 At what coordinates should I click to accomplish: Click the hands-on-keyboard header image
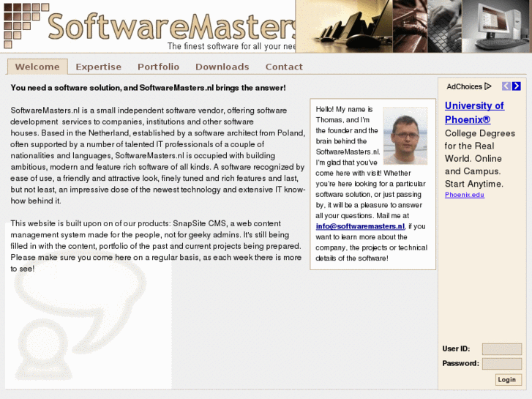(x=444, y=26)
